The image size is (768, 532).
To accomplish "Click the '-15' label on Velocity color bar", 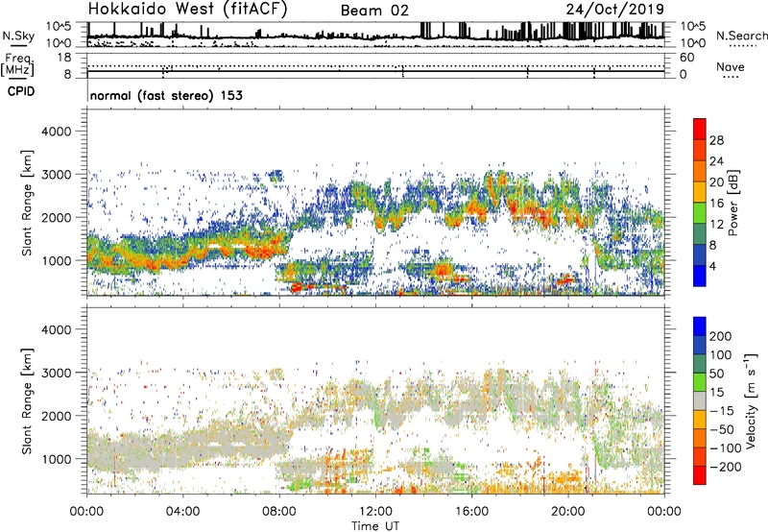I will click(x=722, y=410).
